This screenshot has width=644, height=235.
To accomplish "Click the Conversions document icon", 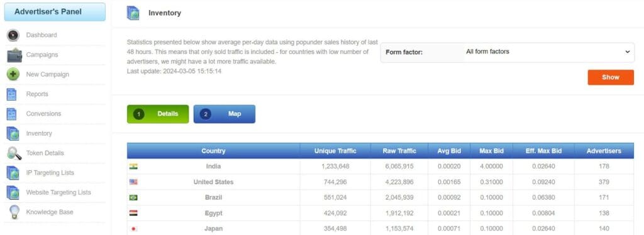I will tap(11, 114).
